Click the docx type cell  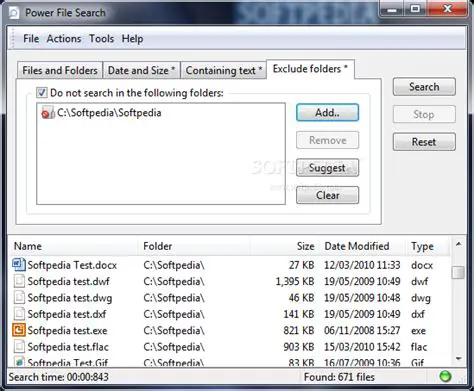pos(422,265)
